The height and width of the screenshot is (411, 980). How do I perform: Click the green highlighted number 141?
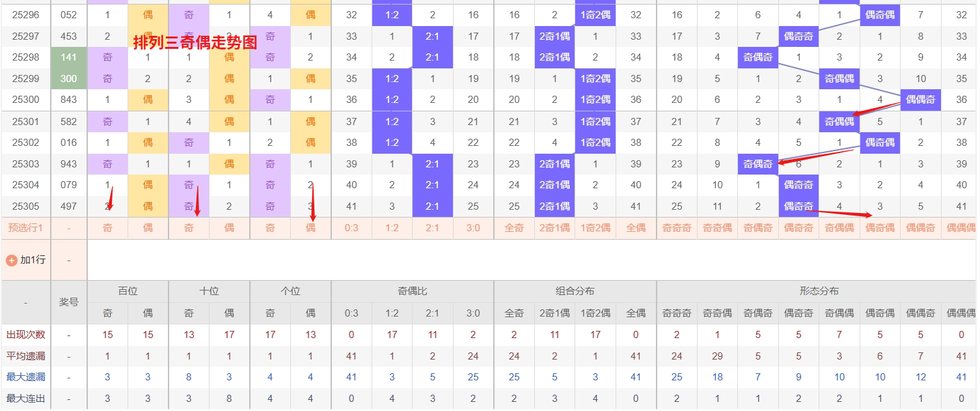pos(69,57)
